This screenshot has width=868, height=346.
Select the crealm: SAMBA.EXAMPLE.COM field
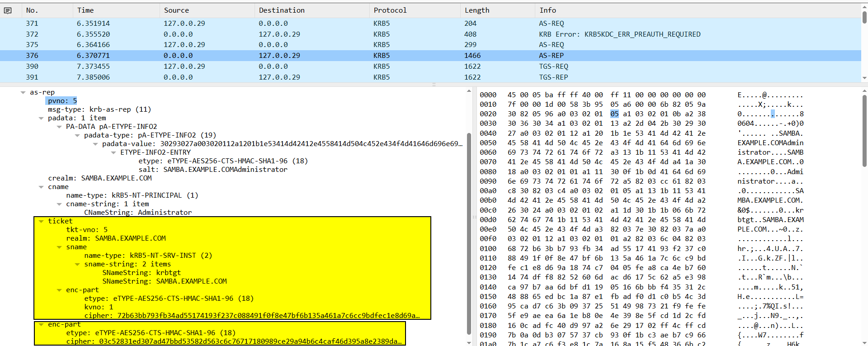click(x=100, y=178)
